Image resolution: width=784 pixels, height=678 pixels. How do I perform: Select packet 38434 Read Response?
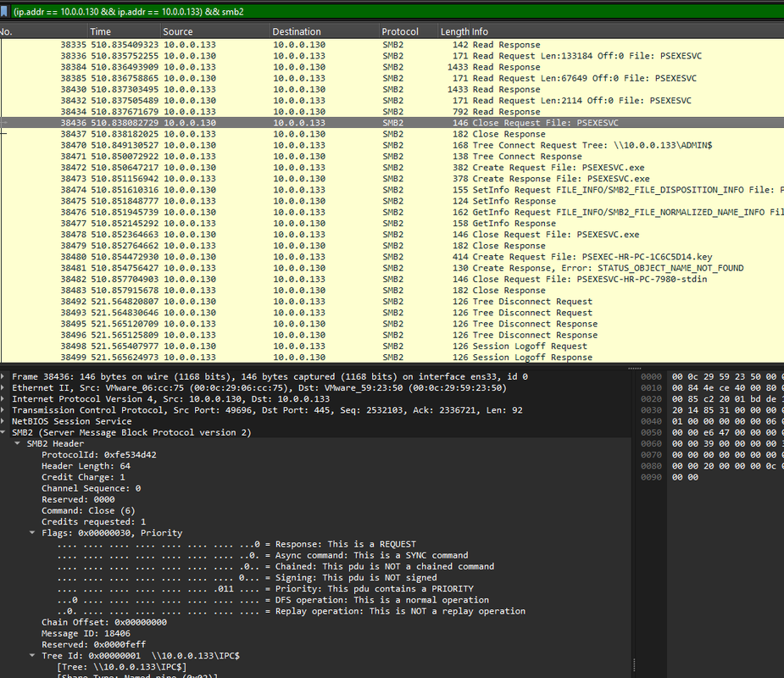pos(392,112)
